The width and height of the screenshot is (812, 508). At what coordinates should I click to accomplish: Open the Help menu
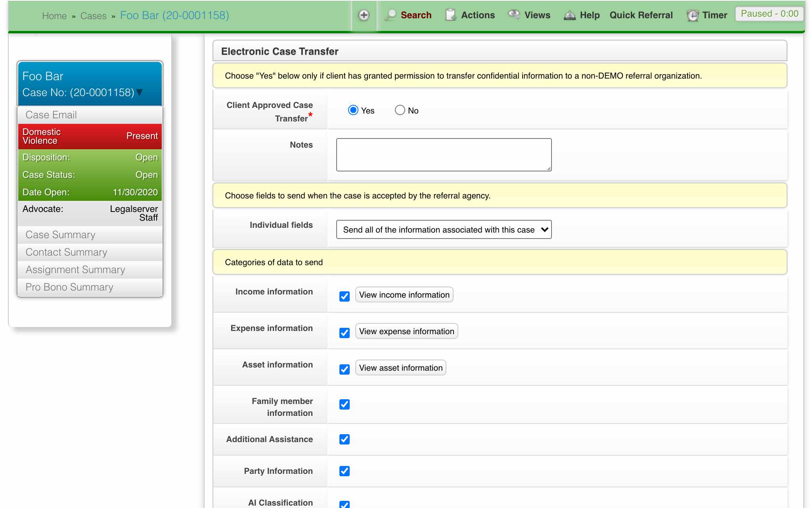coord(590,15)
